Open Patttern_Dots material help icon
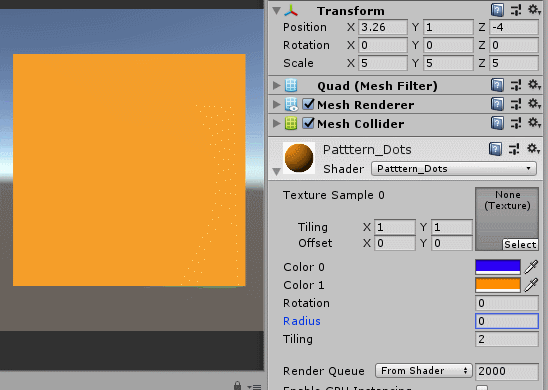 tap(495, 149)
